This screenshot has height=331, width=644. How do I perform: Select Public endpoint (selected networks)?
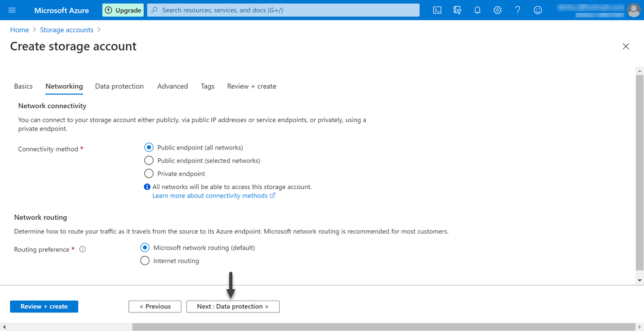[149, 160]
